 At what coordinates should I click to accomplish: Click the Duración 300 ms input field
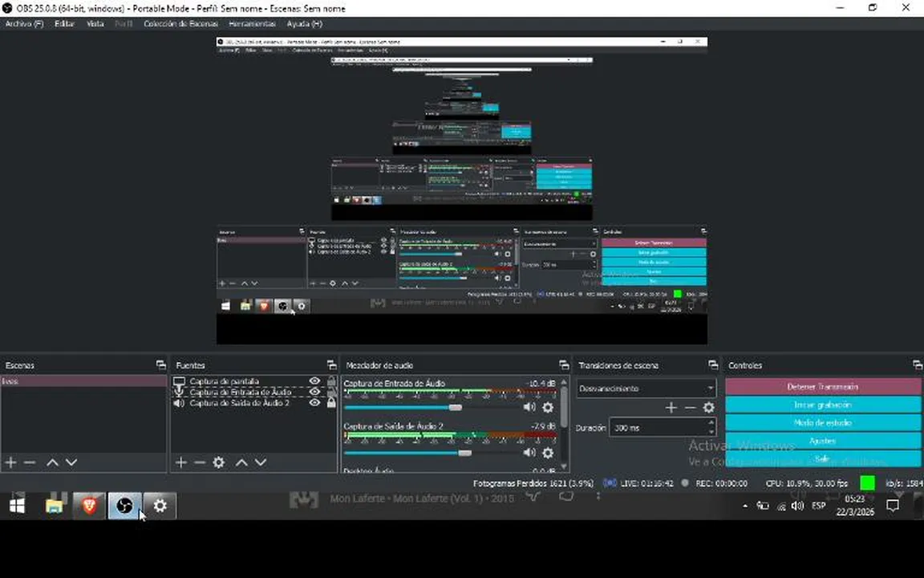(x=659, y=428)
